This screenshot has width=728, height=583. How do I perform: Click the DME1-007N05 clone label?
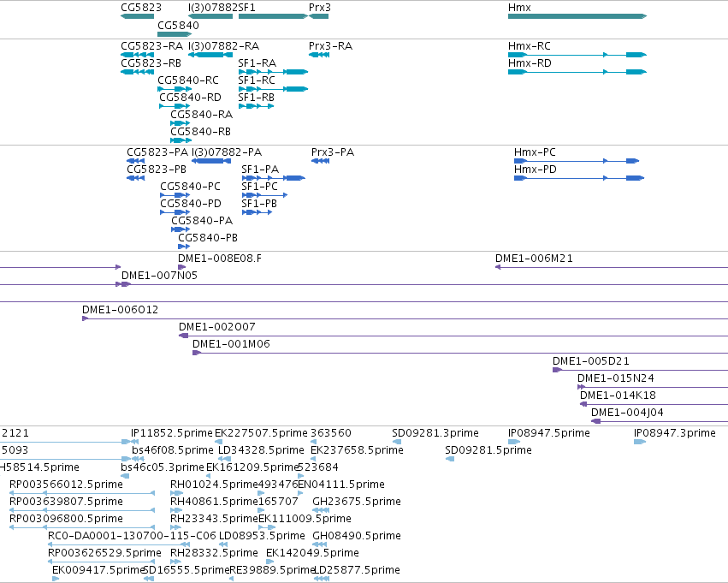159,276
